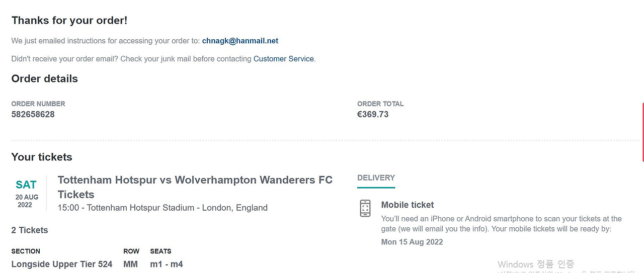Screen dimensions: 644x273
Task: Click order number 582658628
Action: pos(33,114)
